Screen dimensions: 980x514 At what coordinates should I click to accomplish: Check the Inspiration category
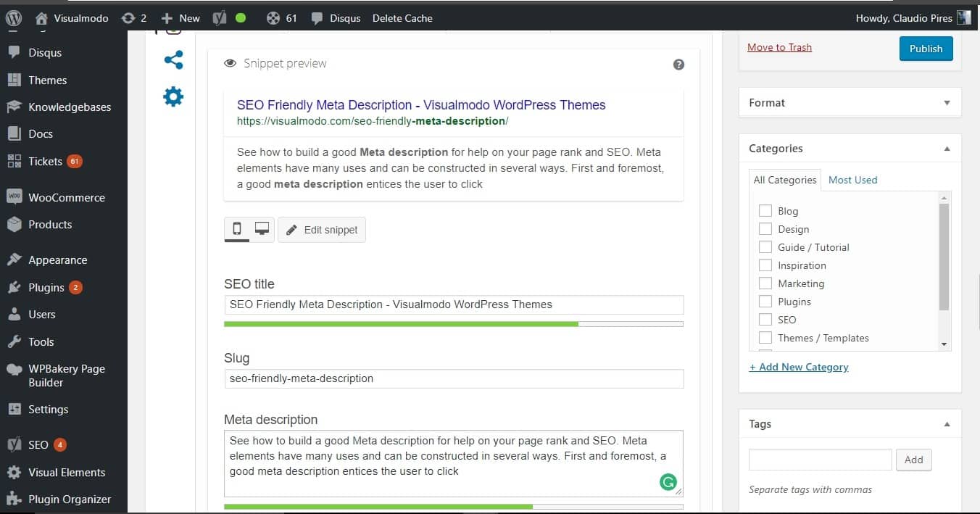click(x=765, y=265)
